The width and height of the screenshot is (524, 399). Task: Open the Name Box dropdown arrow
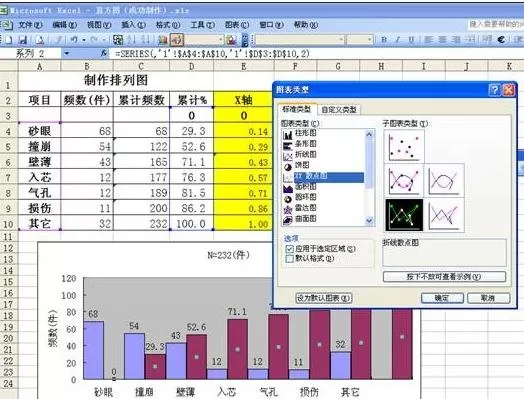coord(67,53)
